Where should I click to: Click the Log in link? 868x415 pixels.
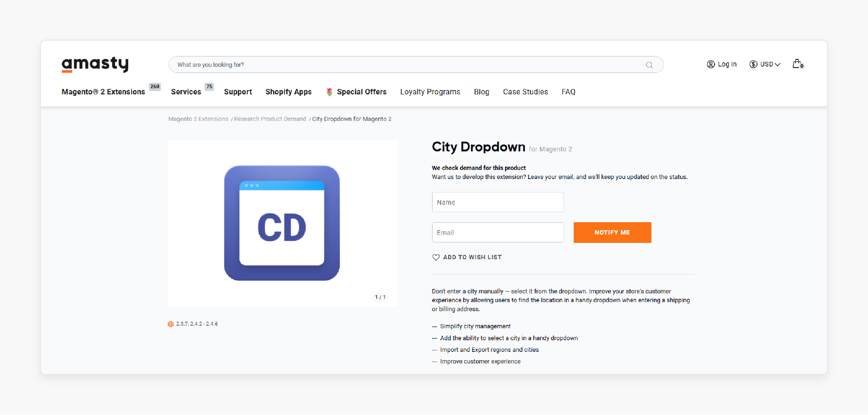click(727, 64)
